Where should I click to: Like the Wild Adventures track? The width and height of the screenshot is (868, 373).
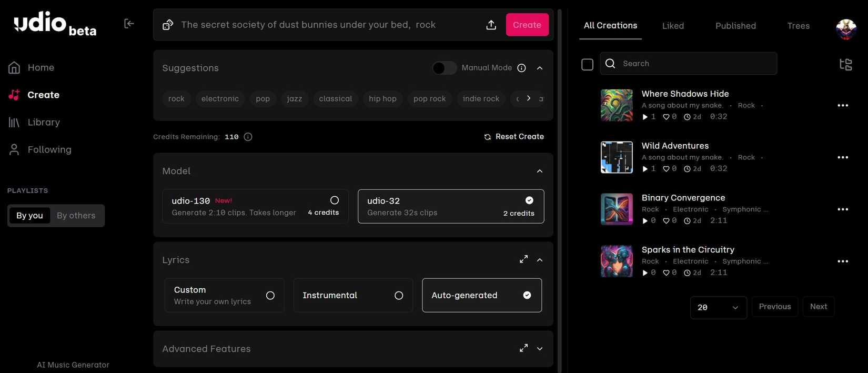(666, 169)
